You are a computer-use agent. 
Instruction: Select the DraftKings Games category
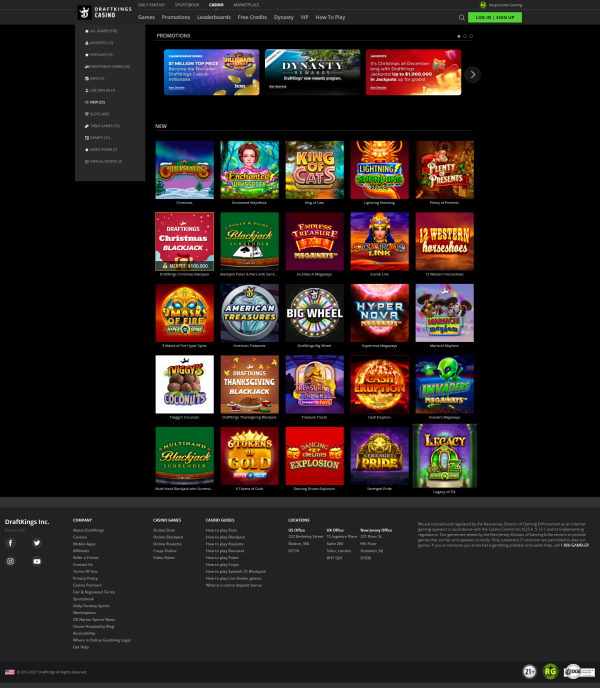pos(107,67)
